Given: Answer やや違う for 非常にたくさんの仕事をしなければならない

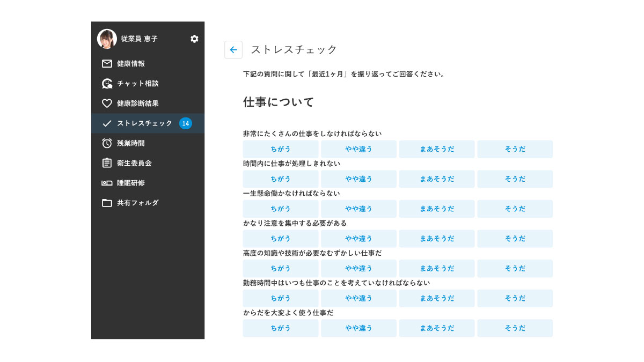Looking at the screenshot, I should [x=358, y=149].
